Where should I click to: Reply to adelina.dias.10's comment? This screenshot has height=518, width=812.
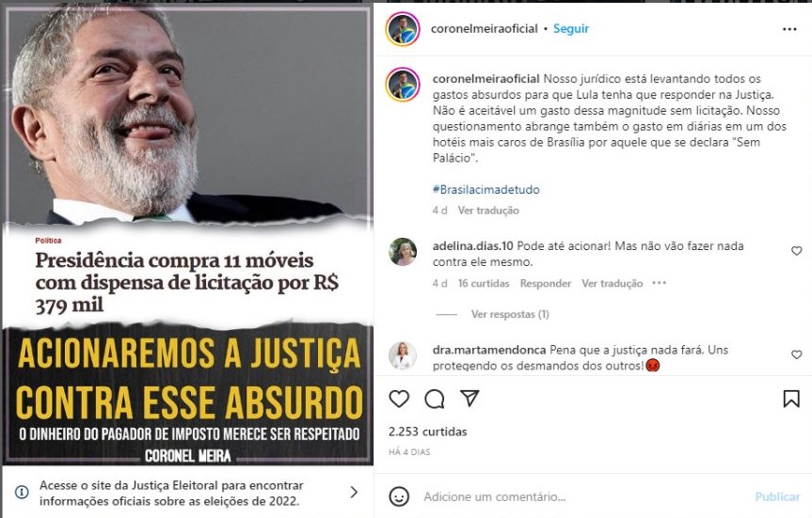(x=546, y=283)
